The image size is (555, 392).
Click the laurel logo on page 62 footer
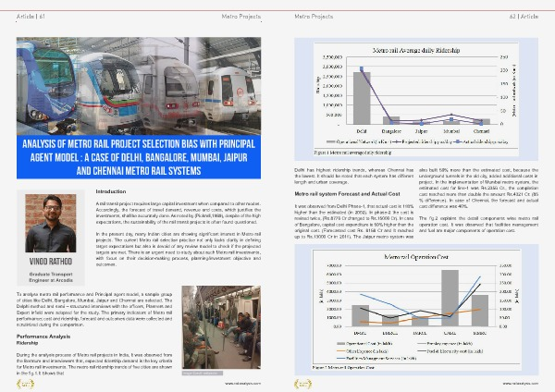point(303,384)
